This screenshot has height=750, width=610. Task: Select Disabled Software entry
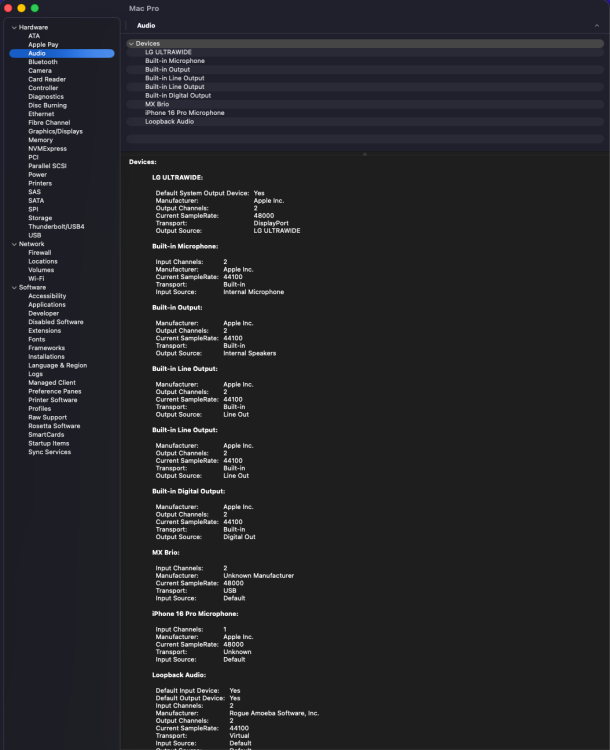[55, 322]
